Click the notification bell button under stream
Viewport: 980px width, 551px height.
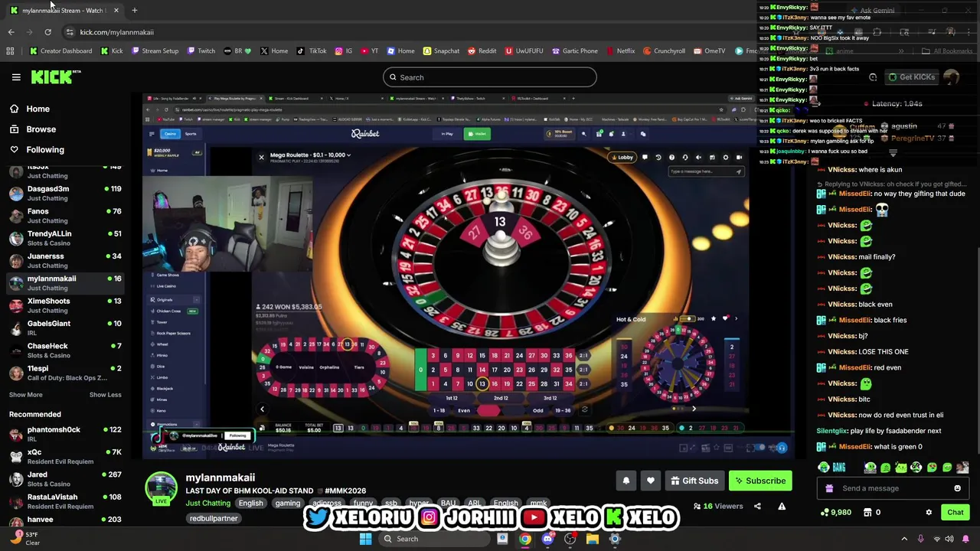click(x=626, y=481)
